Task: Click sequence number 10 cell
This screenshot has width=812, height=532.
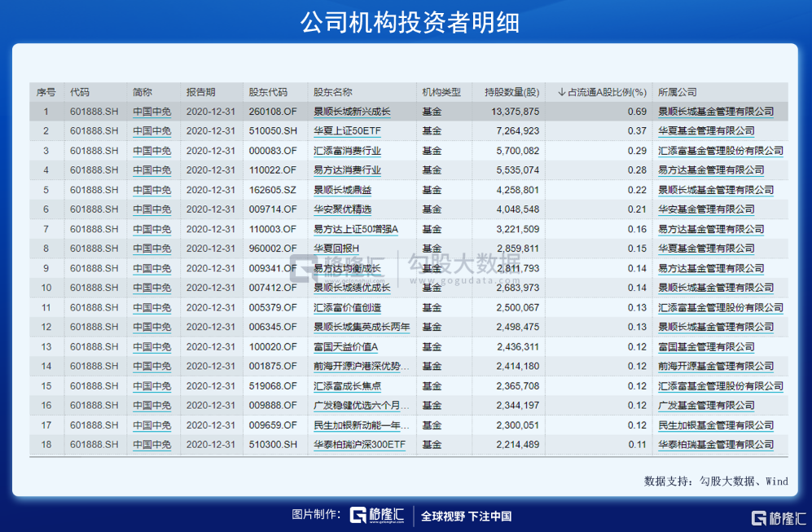Action: 46,288
